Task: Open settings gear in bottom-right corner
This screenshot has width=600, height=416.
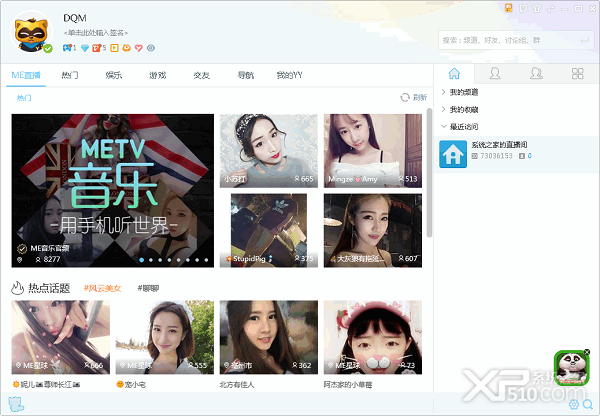Action: 574,404
